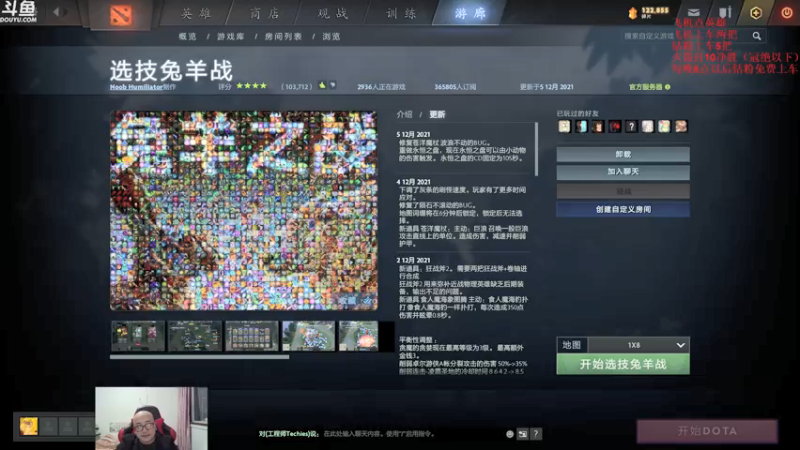Screen dimensions: 800x450
Task: Select the 游廊 tab
Action: (470, 13)
